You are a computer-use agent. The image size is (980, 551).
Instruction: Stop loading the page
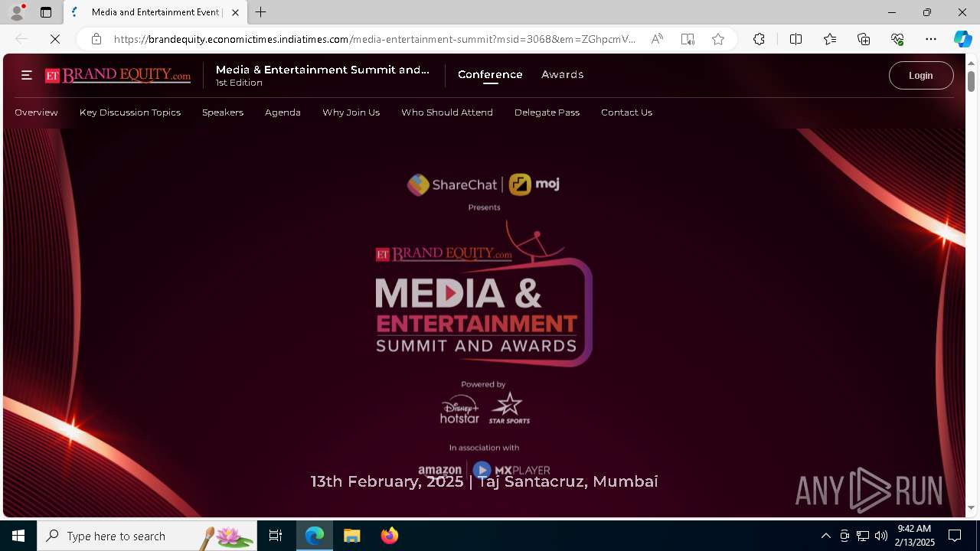tap(55, 39)
